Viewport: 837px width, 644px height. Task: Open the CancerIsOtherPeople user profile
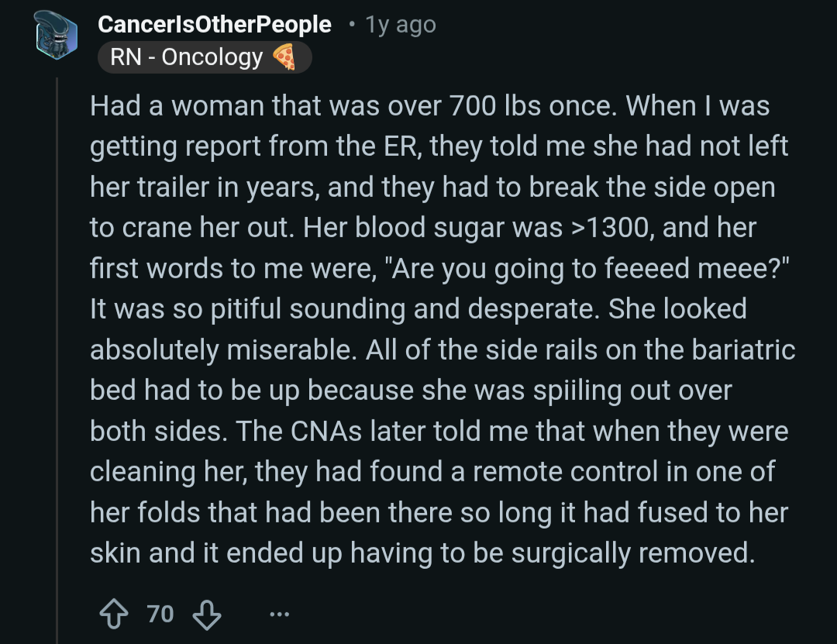[x=215, y=24]
